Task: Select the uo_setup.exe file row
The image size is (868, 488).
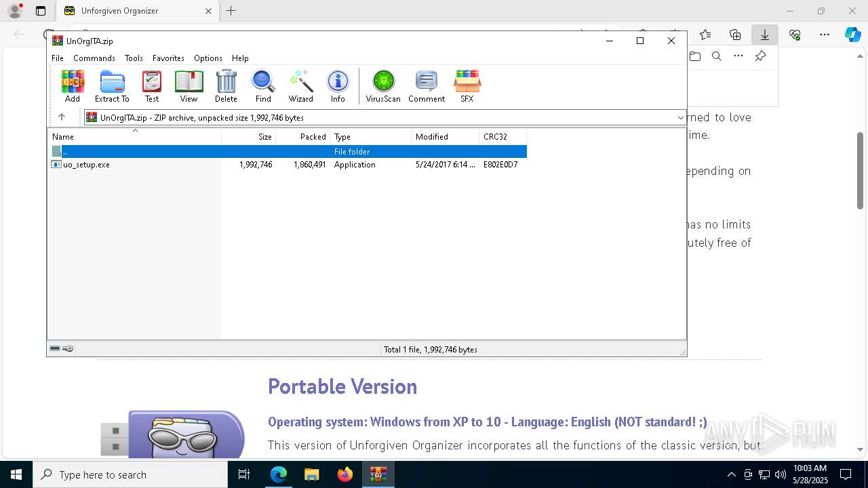Action: pyautogui.click(x=288, y=165)
